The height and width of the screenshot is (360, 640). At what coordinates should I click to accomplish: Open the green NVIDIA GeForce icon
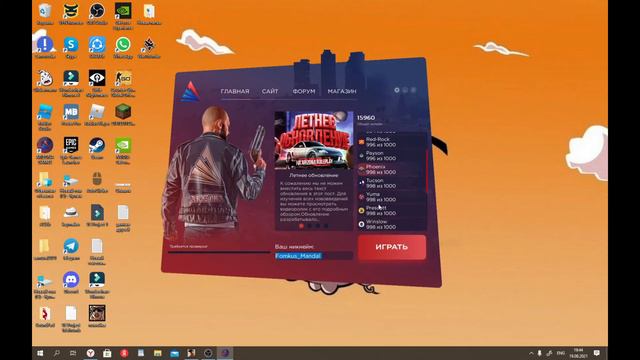pyautogui.click(x=123, y=150)
